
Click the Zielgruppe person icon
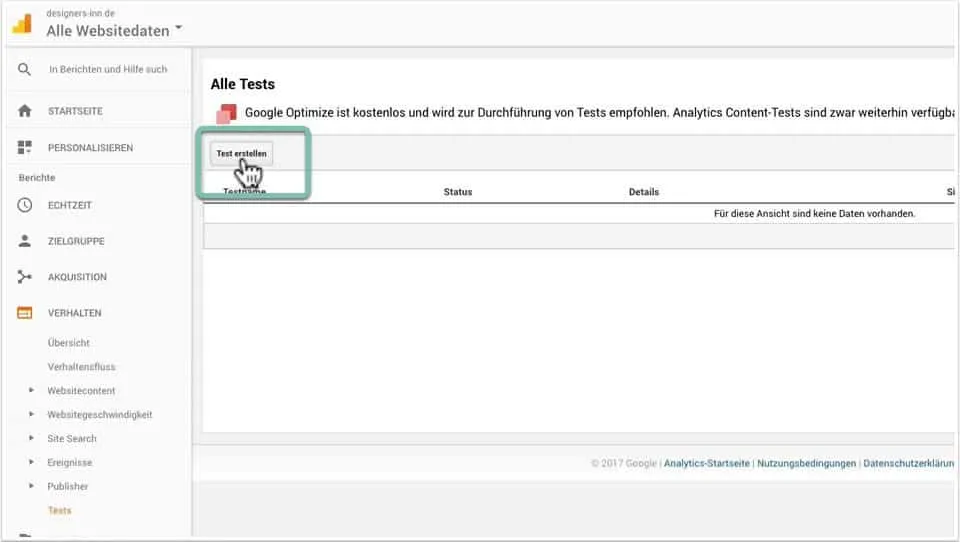click(25, 241)
